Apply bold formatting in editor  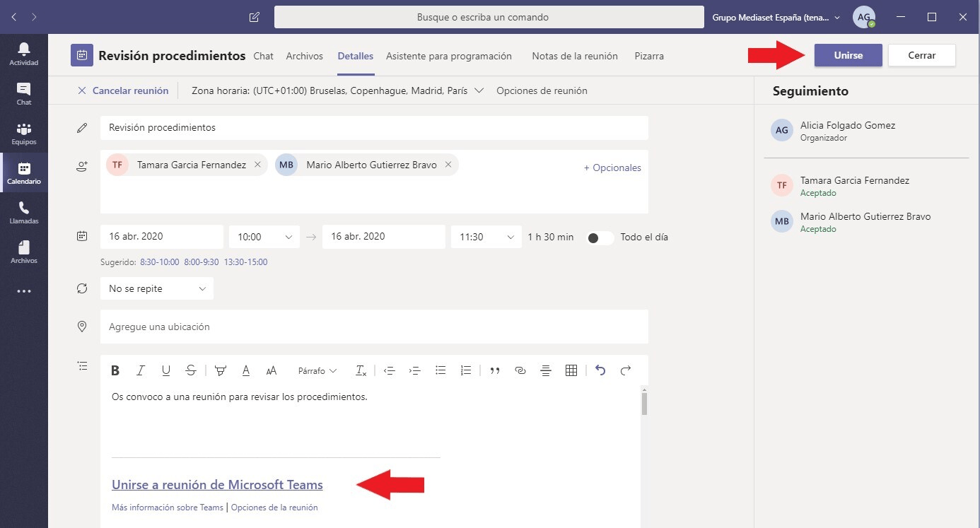[x=115, y=370]
